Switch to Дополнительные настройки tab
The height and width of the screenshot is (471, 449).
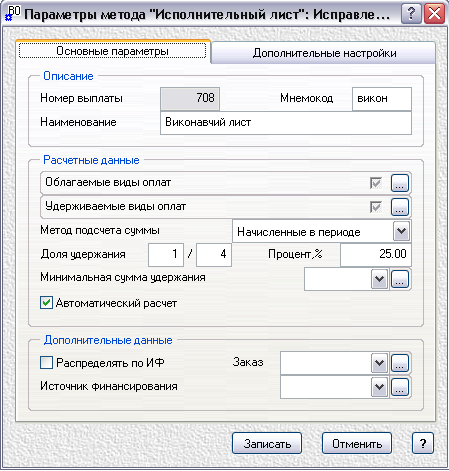click(x=324, y=53)
